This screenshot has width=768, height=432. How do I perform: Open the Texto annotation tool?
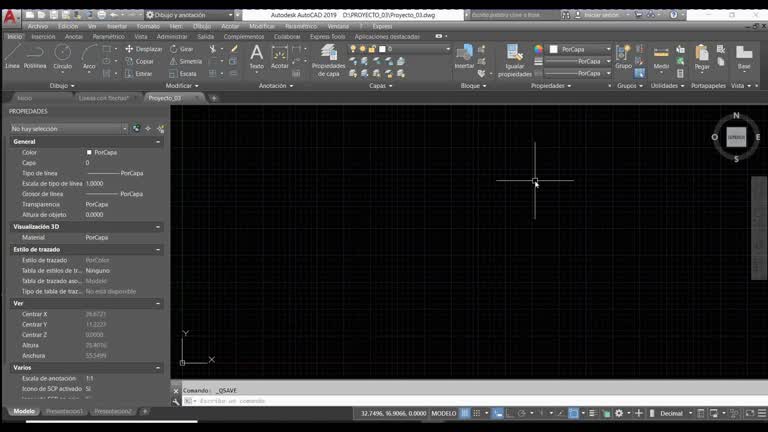(x=256, y=57)
